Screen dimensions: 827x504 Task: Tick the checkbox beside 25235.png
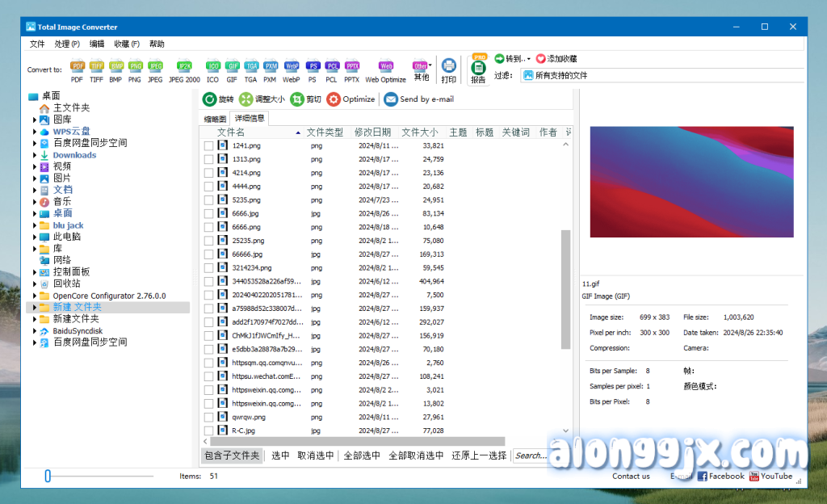pos(209,241)
